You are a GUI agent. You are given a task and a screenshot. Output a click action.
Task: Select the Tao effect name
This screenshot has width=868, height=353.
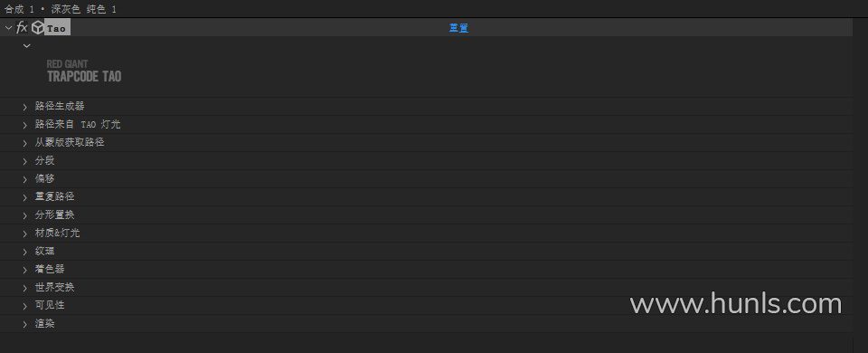(x=56, y=28)
